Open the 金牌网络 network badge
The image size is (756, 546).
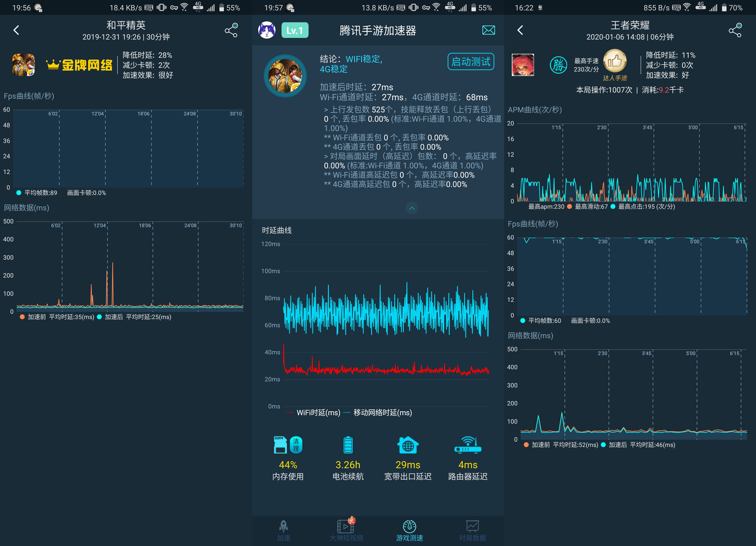pyautogui.click(x=78, y=64)
